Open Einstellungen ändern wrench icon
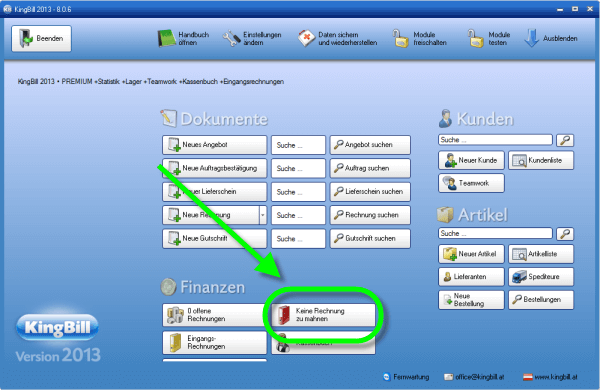This screenshot has width=600, height=390. [x=231, y=38]
